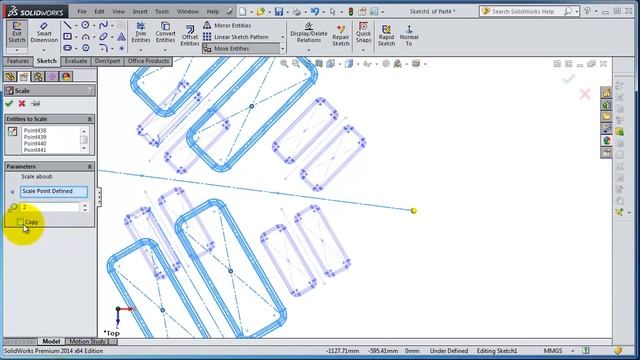Viewport: 640px width, 360px height.
Task: Activate Offset Entities tool
Action: [x=189, y=35]
